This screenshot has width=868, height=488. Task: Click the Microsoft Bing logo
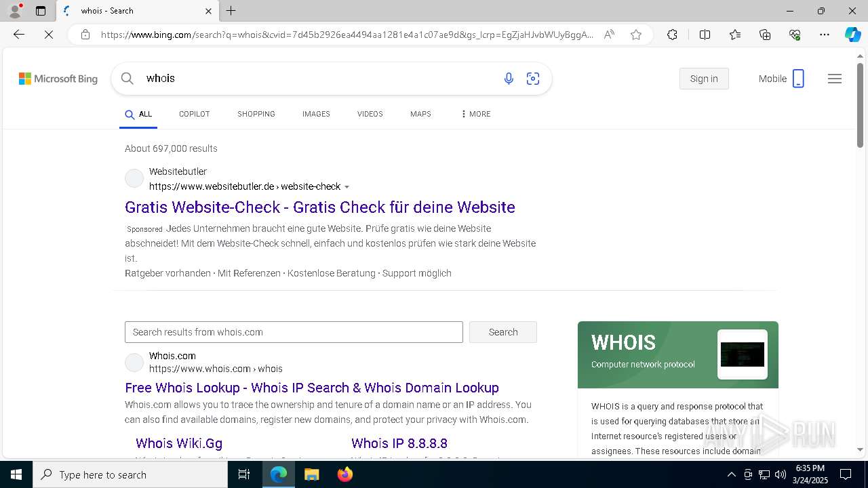pos(58,79)
